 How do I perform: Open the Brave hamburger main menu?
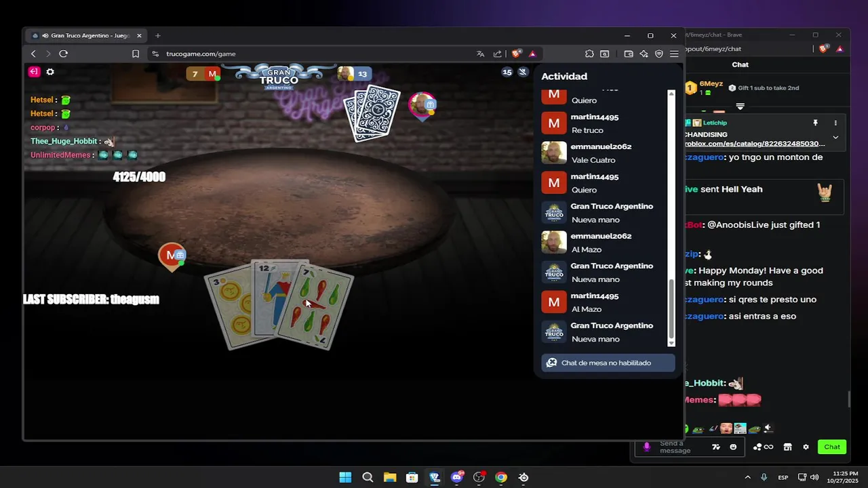click(x=674, y=54)
